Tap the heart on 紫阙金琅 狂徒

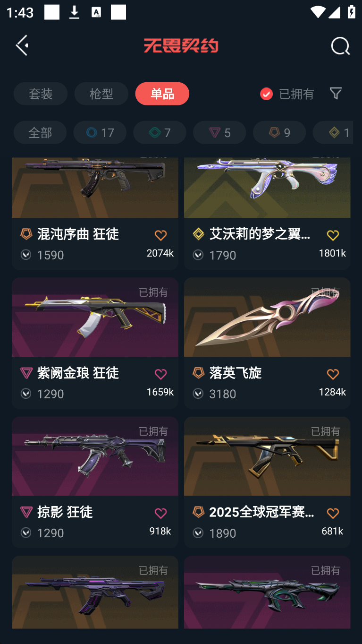pos(160,374)
